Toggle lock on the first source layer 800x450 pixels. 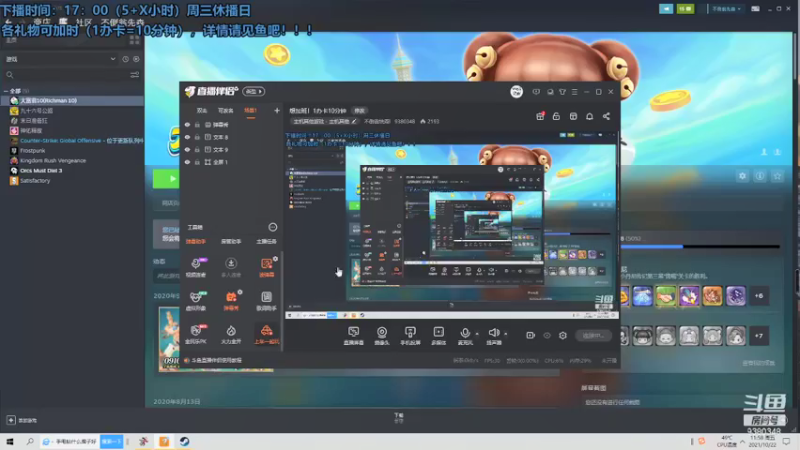(x=197, y=124)
